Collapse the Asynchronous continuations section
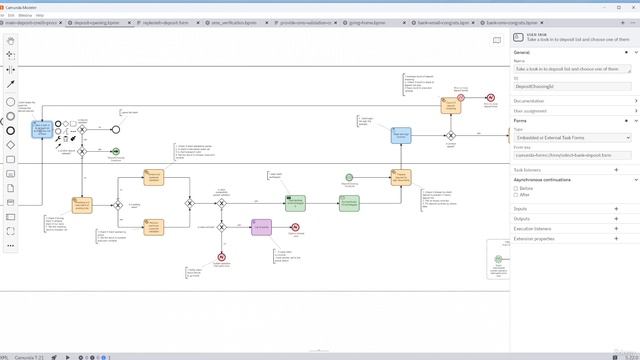Screen dimensions: 640x360 [636, 180]
